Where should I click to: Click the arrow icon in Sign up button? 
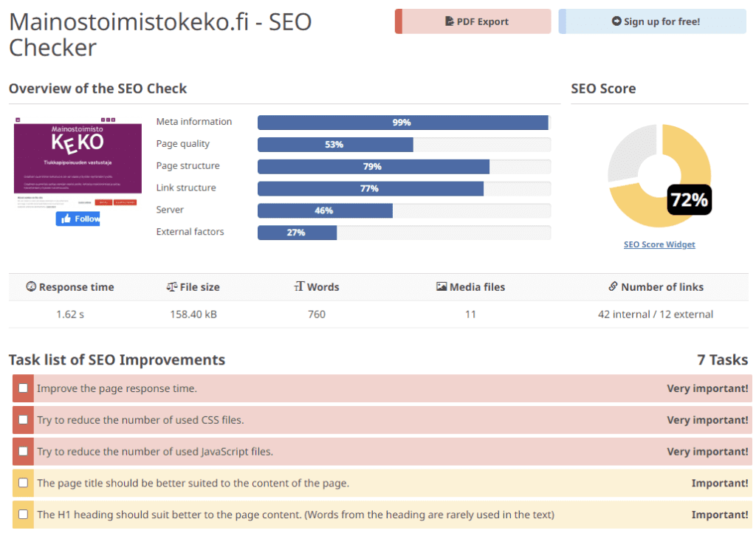pyautogui.click(x=616, y=21)
